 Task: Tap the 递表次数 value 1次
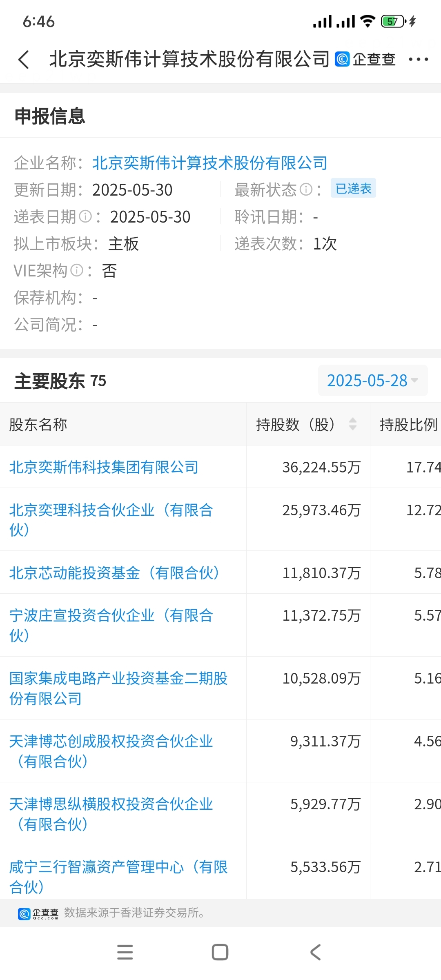[325, 244]
